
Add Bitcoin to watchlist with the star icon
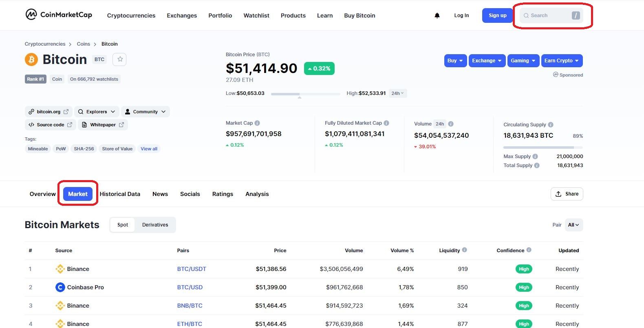point(120,59)
